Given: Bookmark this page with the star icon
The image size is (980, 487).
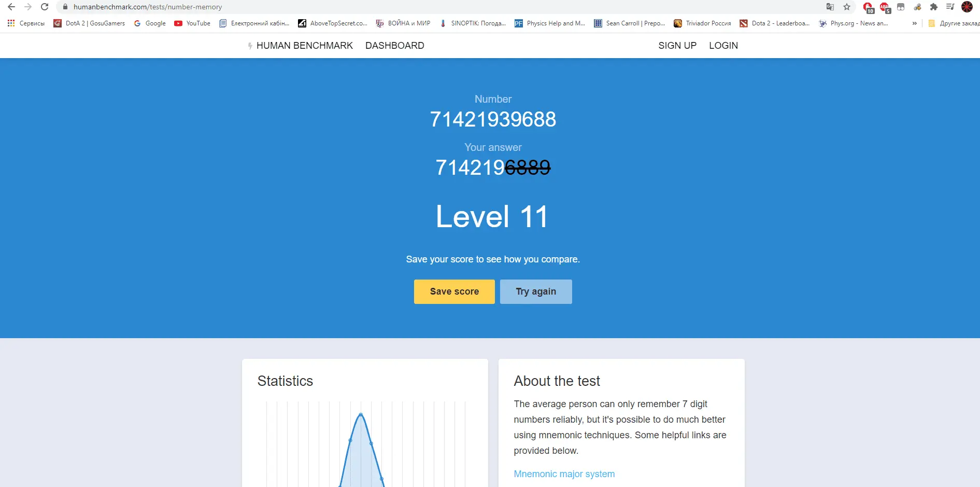Looking at the screenshot, I should (847, 7).
